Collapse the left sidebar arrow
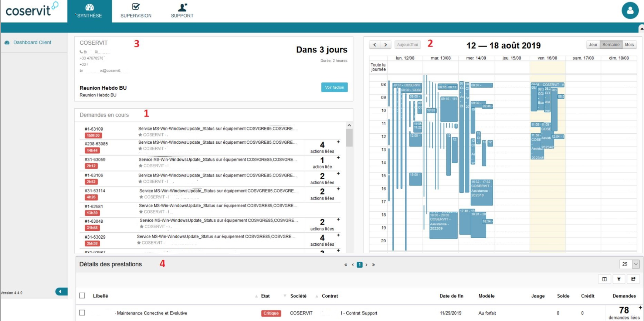The image size is (644, 321). [x=61, y=291]
